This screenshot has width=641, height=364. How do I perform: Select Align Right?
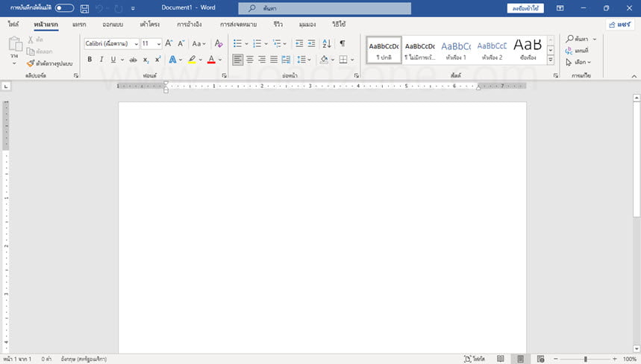[x=262, y=60]
